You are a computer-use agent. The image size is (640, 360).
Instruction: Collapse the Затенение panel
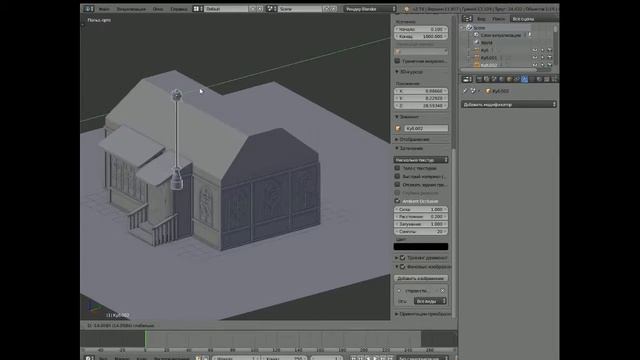pos(397,148)
